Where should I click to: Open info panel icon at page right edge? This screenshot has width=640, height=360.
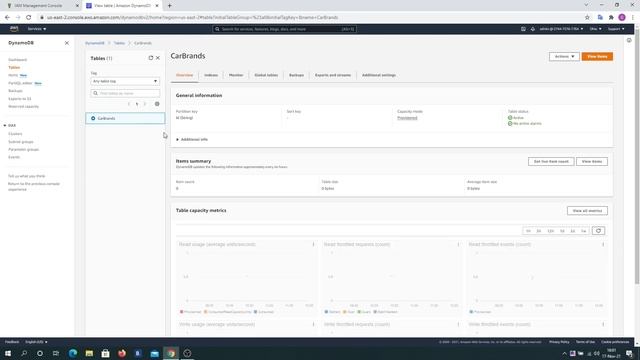pos(629,40)
